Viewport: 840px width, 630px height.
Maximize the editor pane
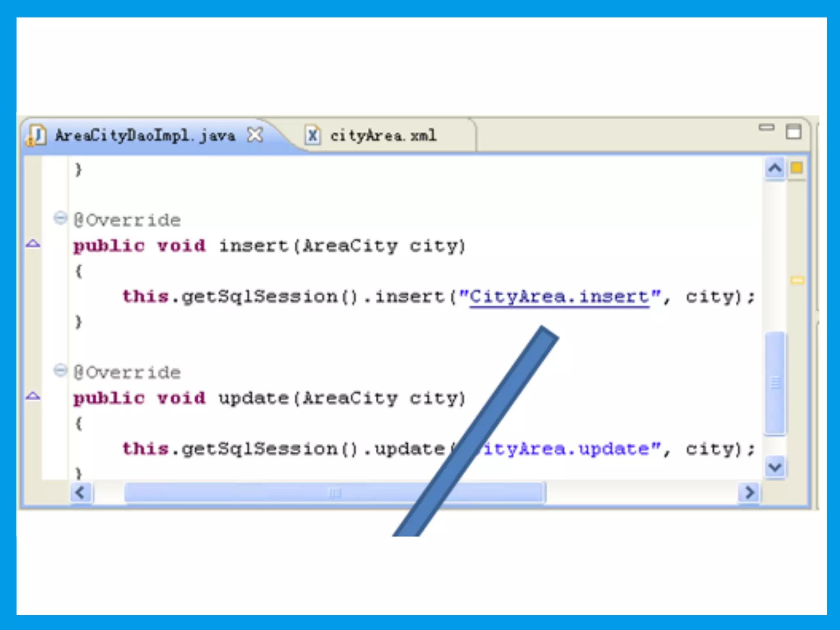pyautogui.click(x=793, y=132)
